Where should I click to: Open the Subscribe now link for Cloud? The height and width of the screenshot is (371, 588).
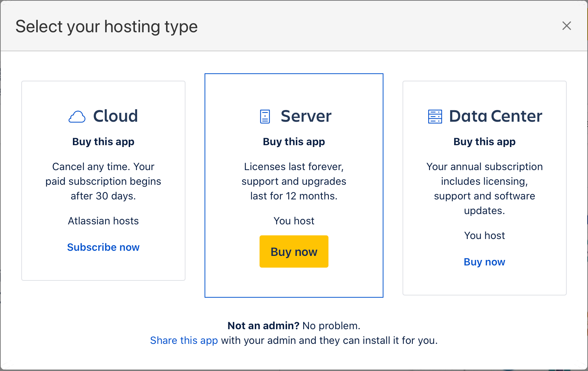pos(103,247)
